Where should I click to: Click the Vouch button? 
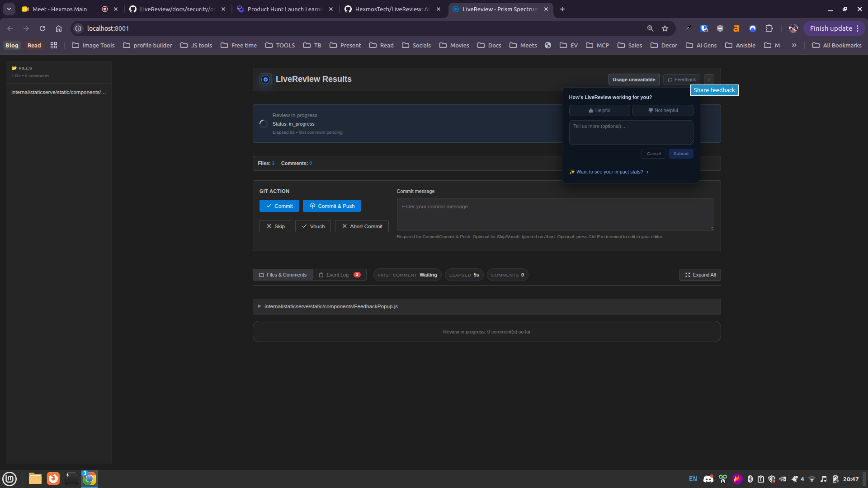tap(313, 226)
